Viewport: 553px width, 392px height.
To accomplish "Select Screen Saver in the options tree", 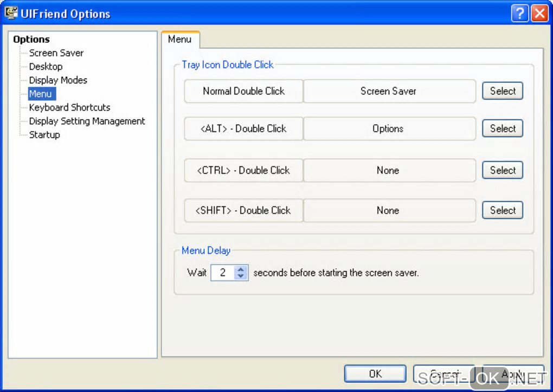I will click(x=56, y=53).
